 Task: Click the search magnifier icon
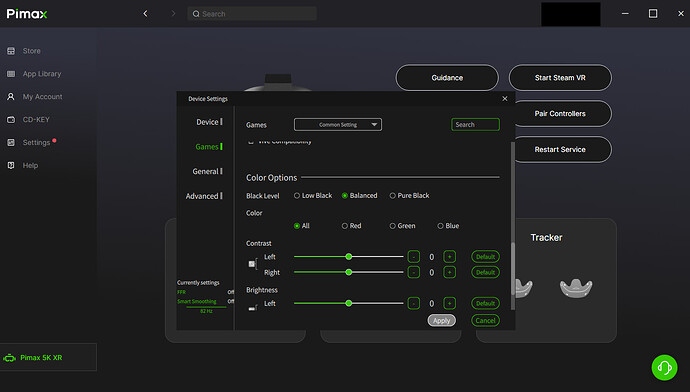[x=196, y=14]
